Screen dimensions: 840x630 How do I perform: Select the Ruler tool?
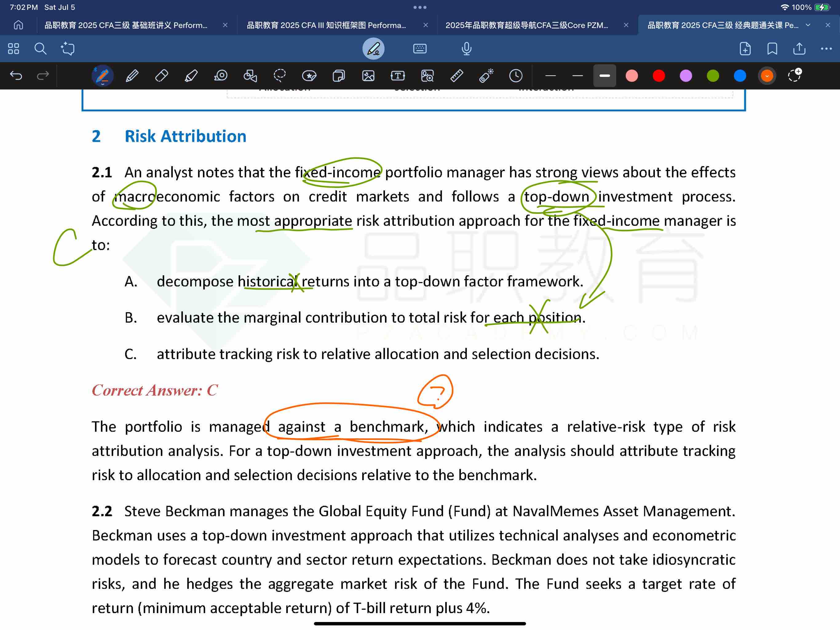pos(457,76)
